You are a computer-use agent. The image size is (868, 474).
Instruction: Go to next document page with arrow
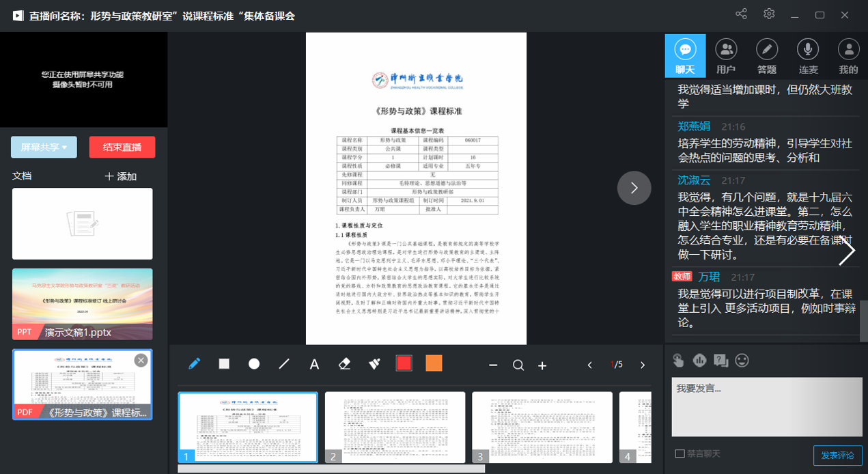tap(634, 188)
